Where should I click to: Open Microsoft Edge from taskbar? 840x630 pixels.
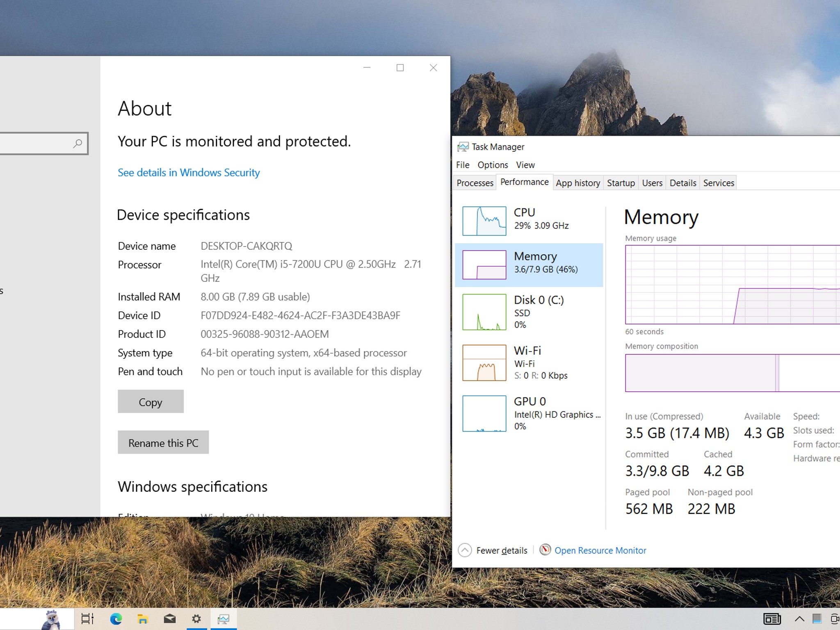(x=116, y=619)
